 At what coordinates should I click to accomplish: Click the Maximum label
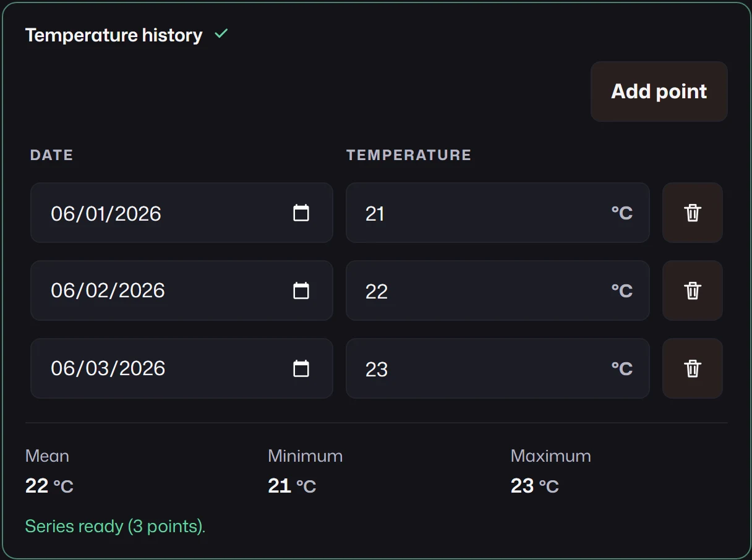coord(551,456)
